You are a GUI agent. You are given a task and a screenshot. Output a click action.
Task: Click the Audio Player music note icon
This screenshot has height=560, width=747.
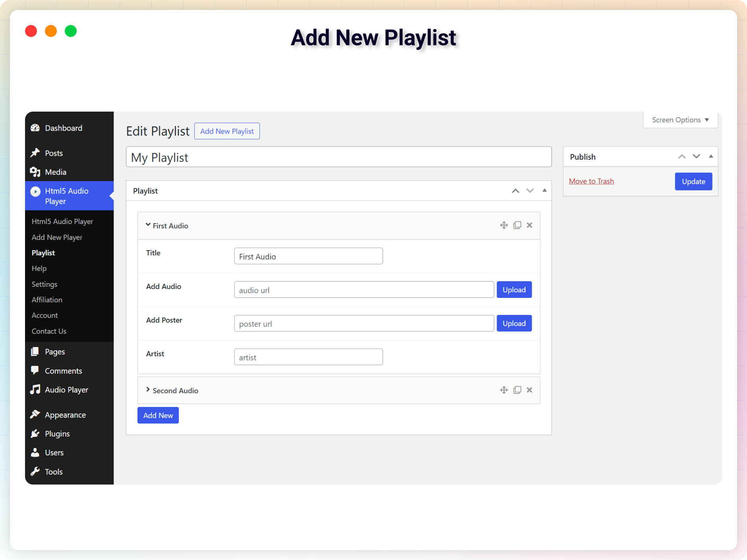[35, 390]
